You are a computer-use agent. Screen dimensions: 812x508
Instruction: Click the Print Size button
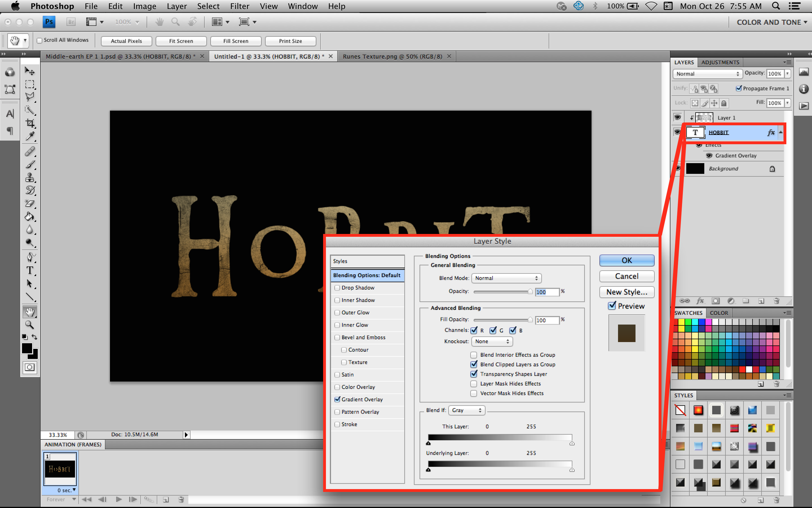(x=291, y=41)
